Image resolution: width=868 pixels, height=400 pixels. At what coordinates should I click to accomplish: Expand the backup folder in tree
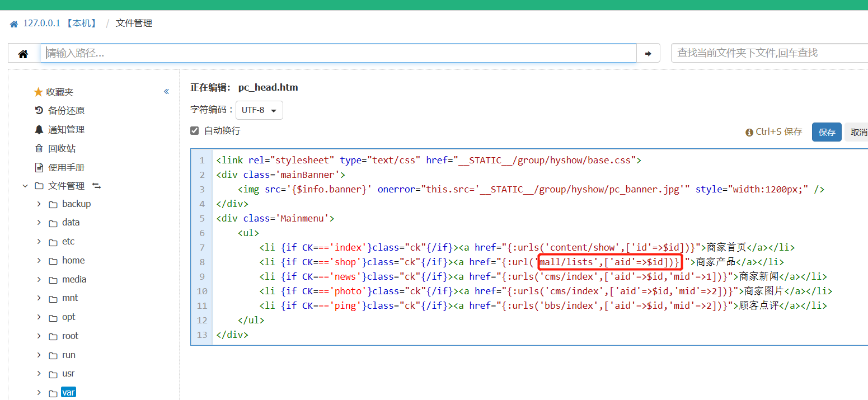pyautogui.click(x=39, y=204)
